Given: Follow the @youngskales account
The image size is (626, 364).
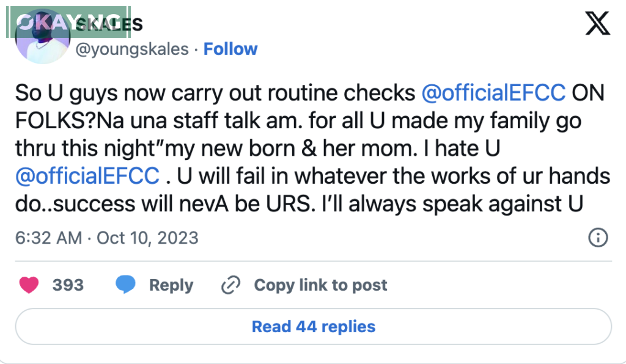Looking at the screenshot, I should (230, 49).
